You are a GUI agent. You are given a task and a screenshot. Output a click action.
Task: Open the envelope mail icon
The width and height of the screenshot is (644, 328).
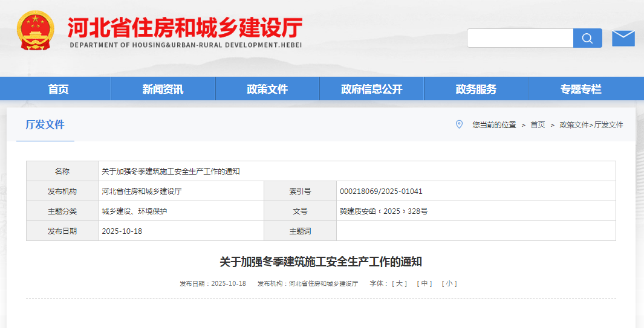[x=623, y=38]
